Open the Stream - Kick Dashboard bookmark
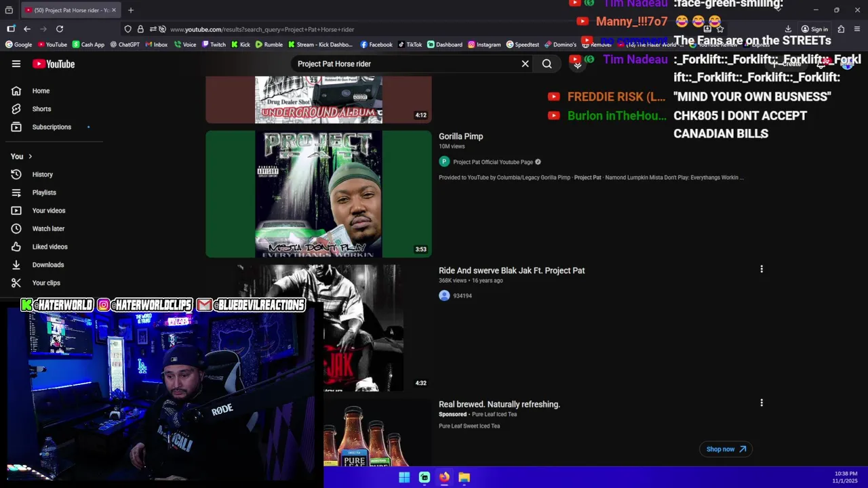Image resolution: width=868 pixels, height=488 pixels. (x=320, y=45)
